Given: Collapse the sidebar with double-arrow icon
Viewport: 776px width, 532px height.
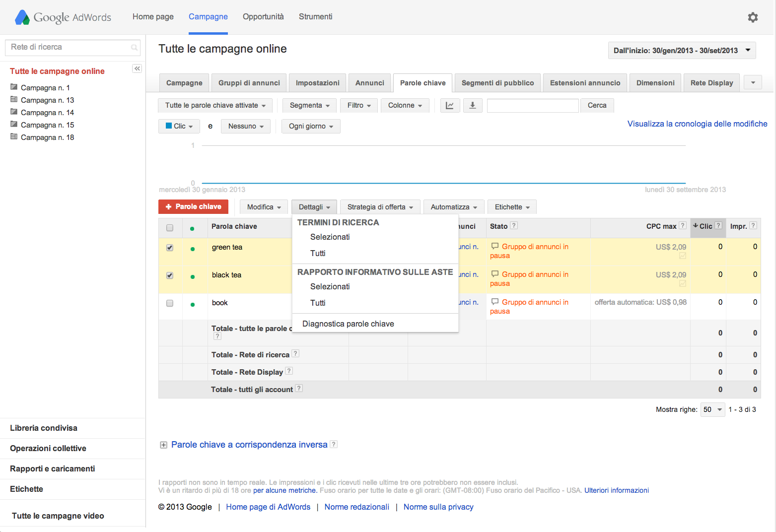Looking at the screenshot, I should (x=137, y=68).
